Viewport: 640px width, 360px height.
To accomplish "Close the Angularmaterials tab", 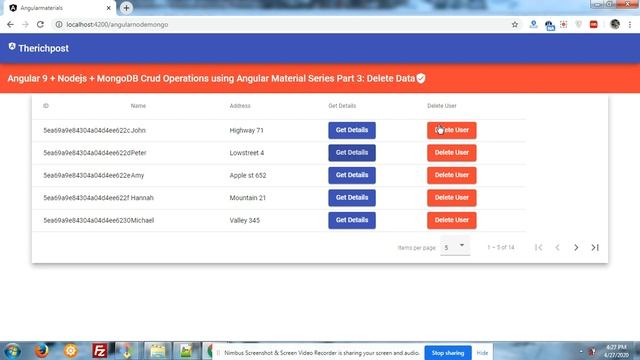I will (x=109, y=8).
